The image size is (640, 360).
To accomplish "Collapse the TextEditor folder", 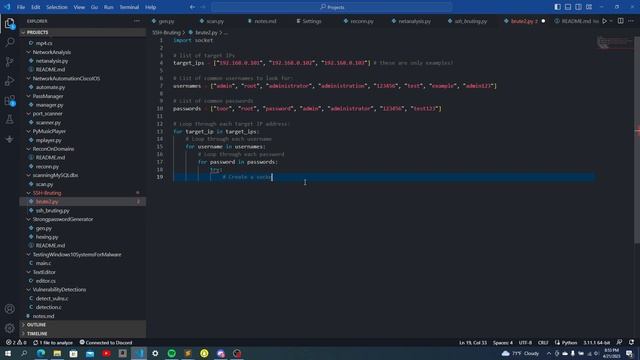I will tap(83, 272).
